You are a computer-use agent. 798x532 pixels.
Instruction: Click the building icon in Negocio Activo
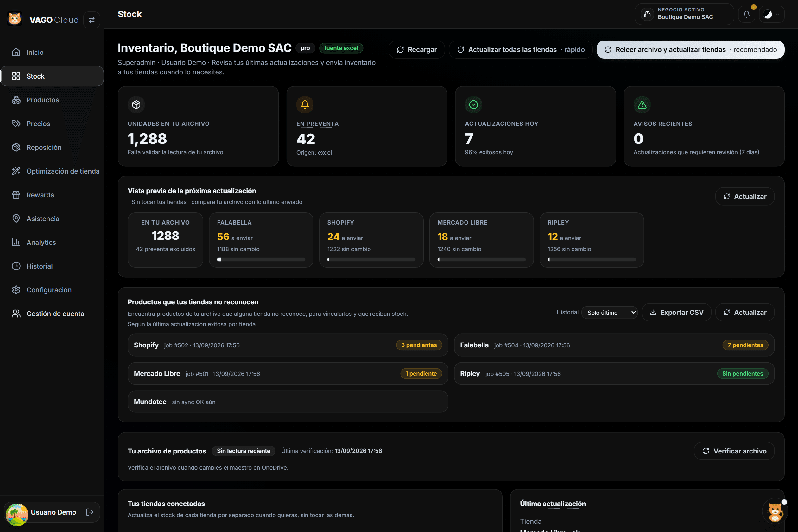point(647,14)
